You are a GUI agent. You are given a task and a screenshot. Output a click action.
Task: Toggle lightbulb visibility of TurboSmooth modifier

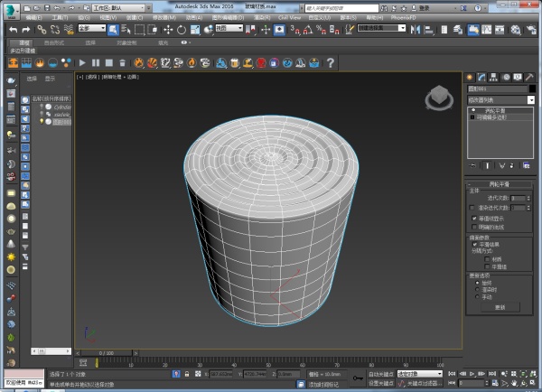click(473, 110)
